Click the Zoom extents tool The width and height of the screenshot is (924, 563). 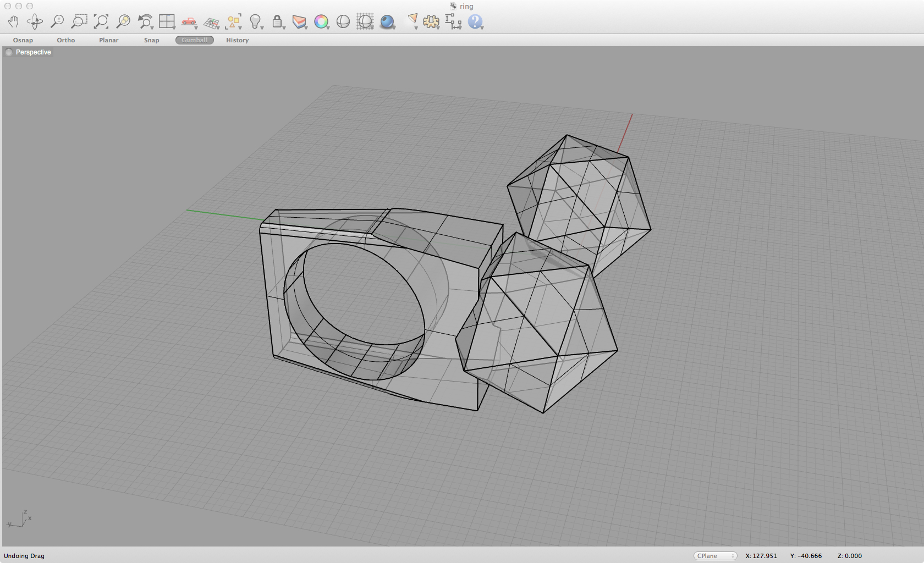(101, 22)
